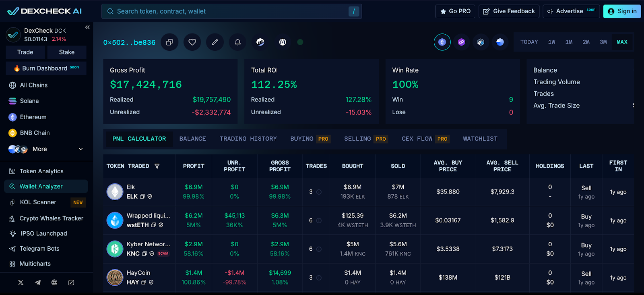Copy the KNC token contract address
This screenshot has width=644, height=295.
144,253
